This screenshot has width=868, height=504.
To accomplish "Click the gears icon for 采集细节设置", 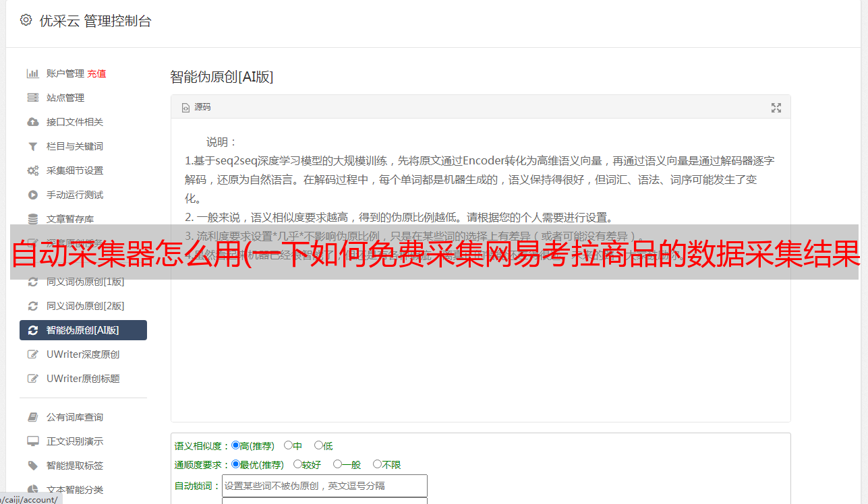I will point(32,170).
